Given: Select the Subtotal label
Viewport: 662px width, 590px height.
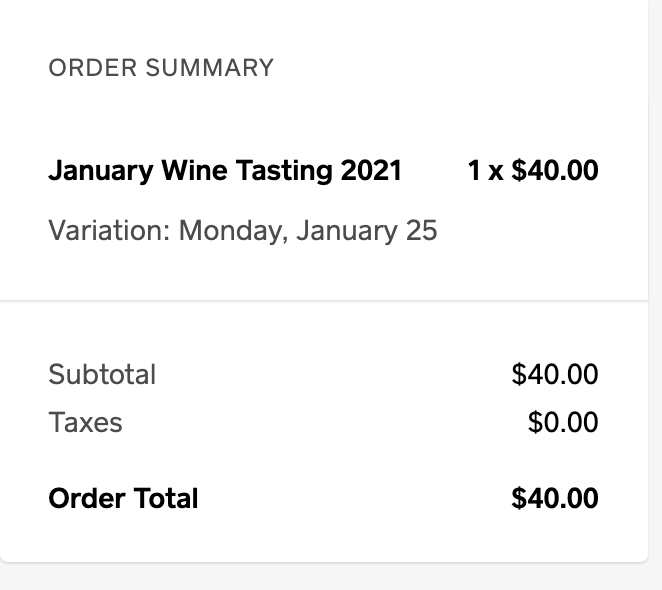Looking at the screenshot, I should (x=102, y=375).
